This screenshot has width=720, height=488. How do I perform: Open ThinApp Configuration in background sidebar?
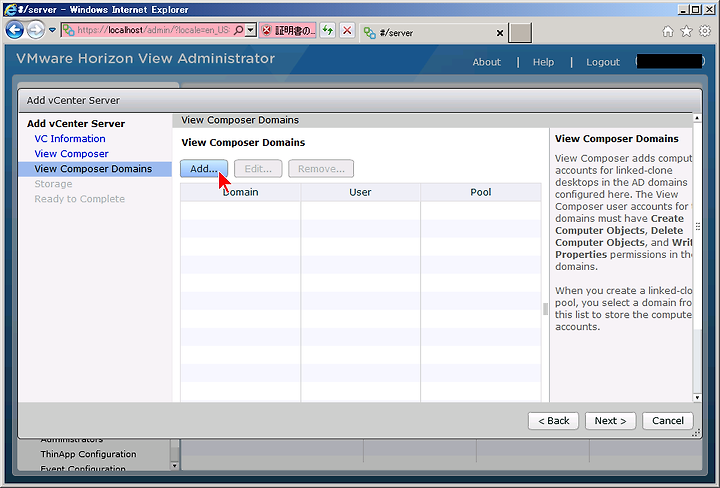(88, 454)
